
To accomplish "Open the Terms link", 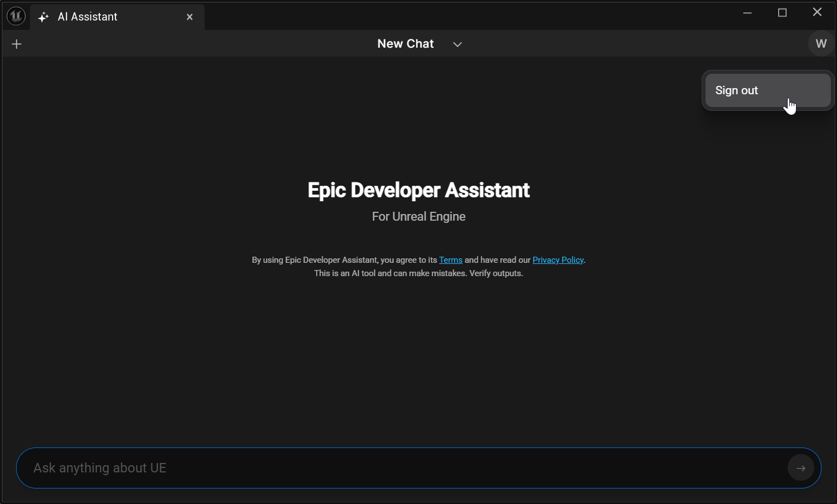I will click(451, 260).
